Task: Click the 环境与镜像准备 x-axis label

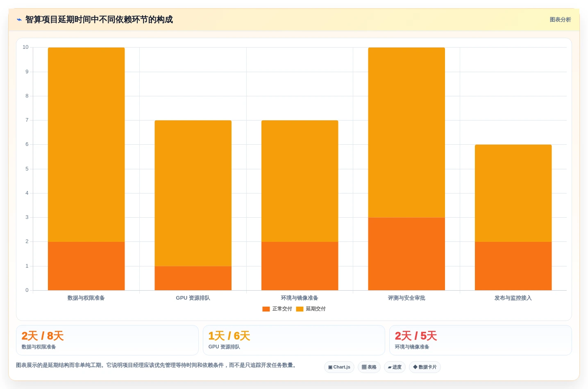Action: pos(300,298)
